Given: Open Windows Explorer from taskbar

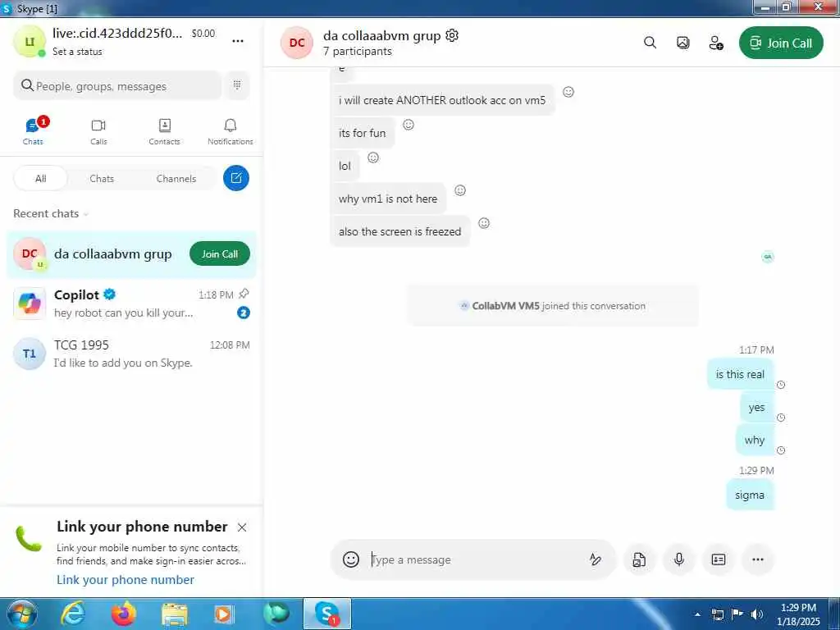Looking at the screenshot, I should pos(175,614).
